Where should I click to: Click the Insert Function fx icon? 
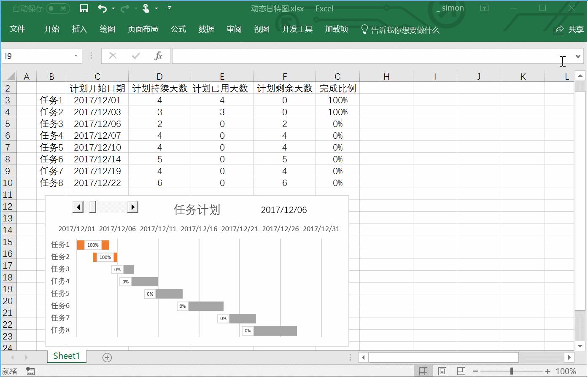159,56
